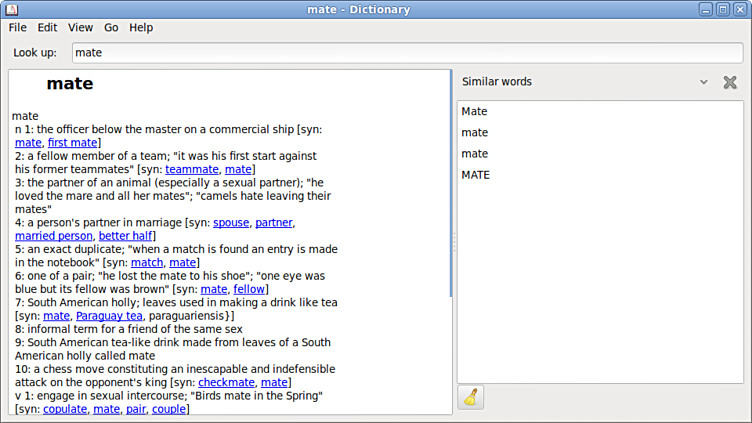752x423 pixels.
Task: Select 'MATE' in Similar words list
Action: (476, 175)
